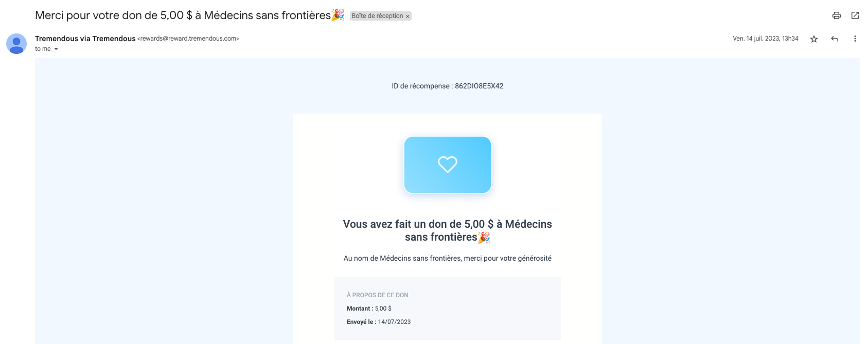
Task: Click the party popper emoji in the subject
Action: pyautogui.click(x=338, y=15)
